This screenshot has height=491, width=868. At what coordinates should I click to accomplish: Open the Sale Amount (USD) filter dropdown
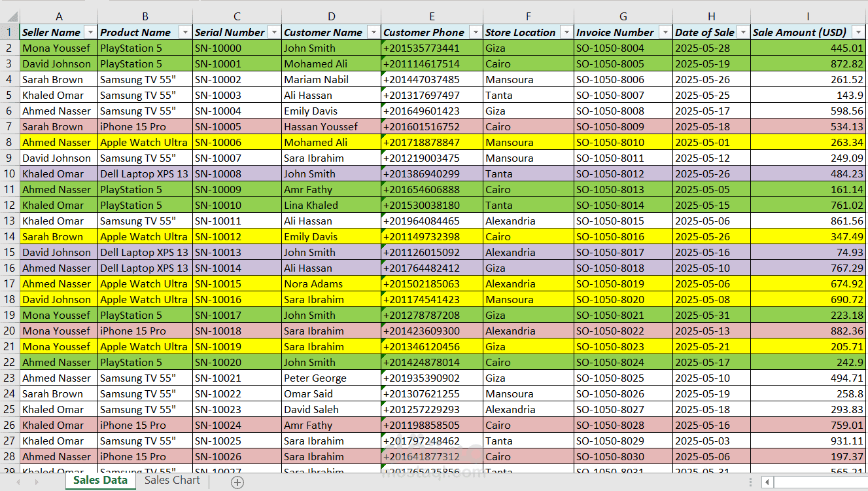[x=858, y=32]
